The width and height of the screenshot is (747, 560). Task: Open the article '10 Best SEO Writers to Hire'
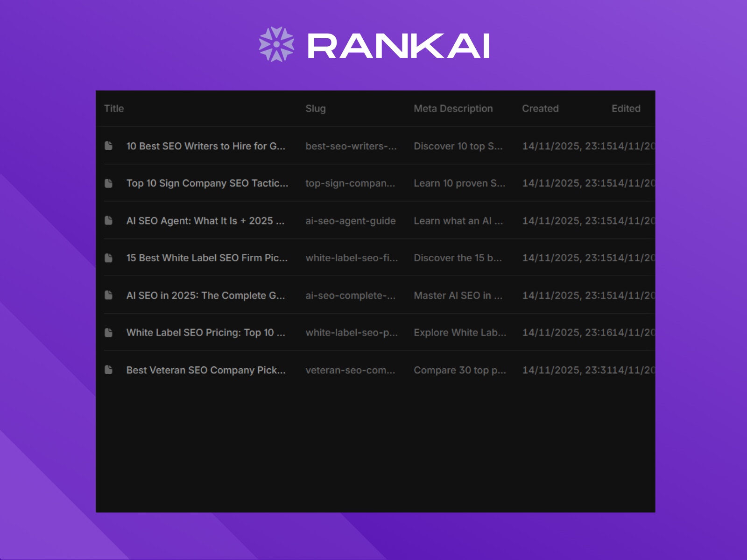[205, 146]
